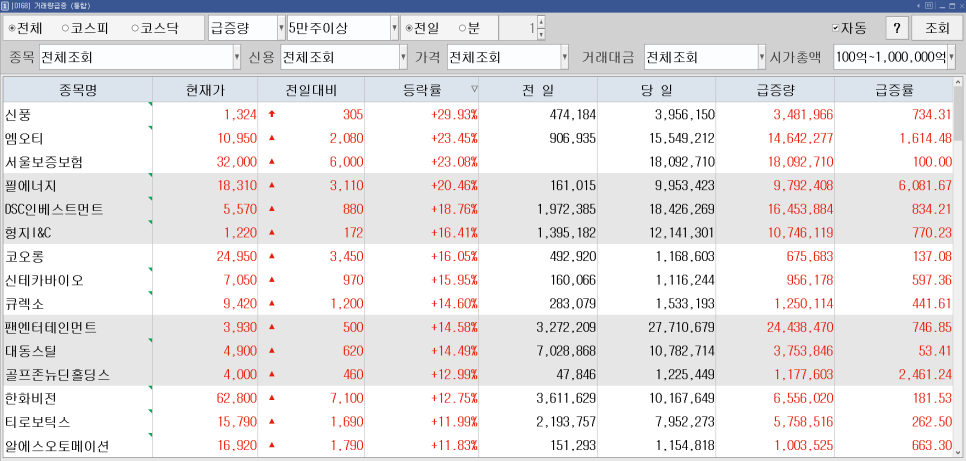
Task: Select the 티로보틱스 stock name
Action: [x=38, y=422]
